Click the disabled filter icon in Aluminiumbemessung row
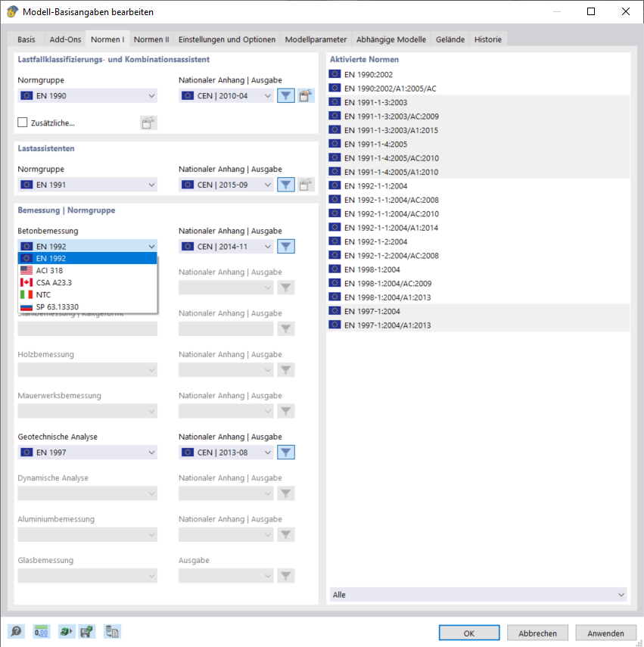 pos(285,535)
